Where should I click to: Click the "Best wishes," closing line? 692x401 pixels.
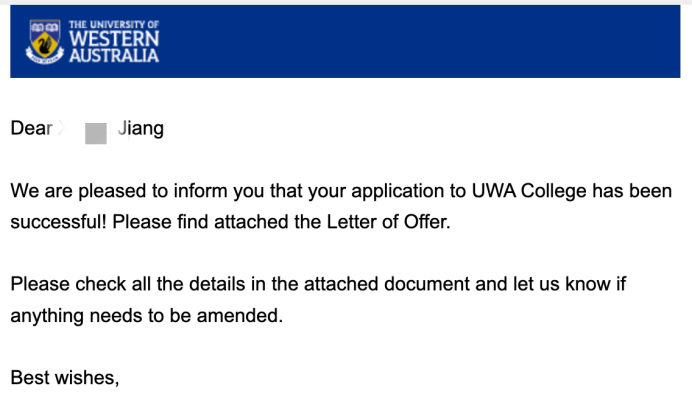pos(65,378)
